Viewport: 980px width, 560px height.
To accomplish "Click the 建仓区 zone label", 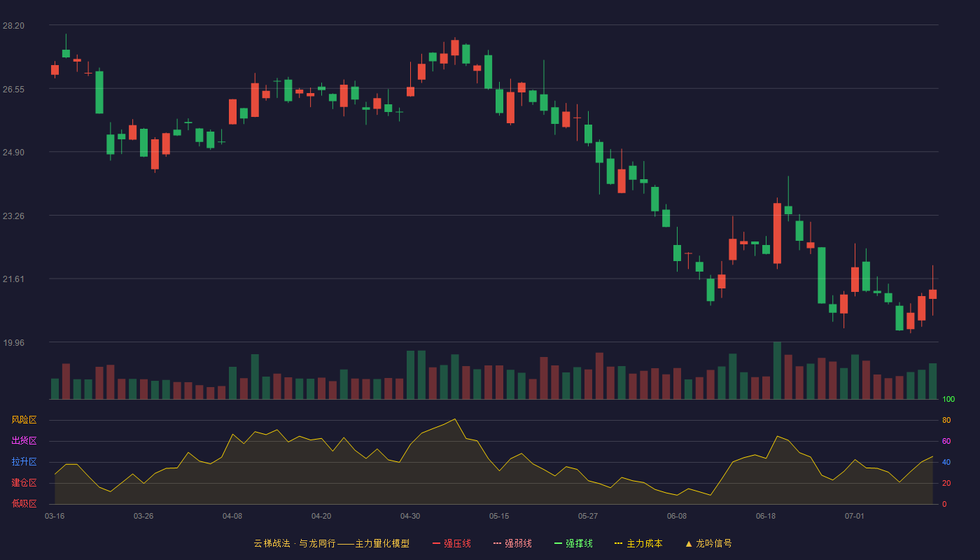I will pyautogui.click(x=24, y=483).
